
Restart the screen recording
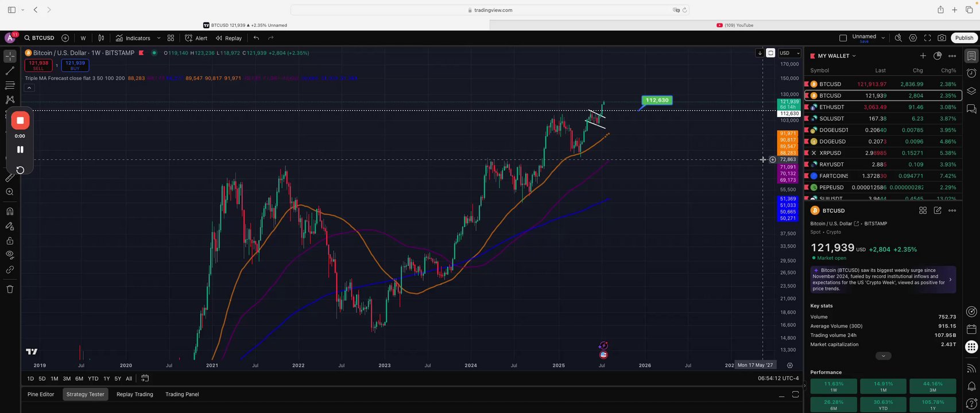pos(20,170)
